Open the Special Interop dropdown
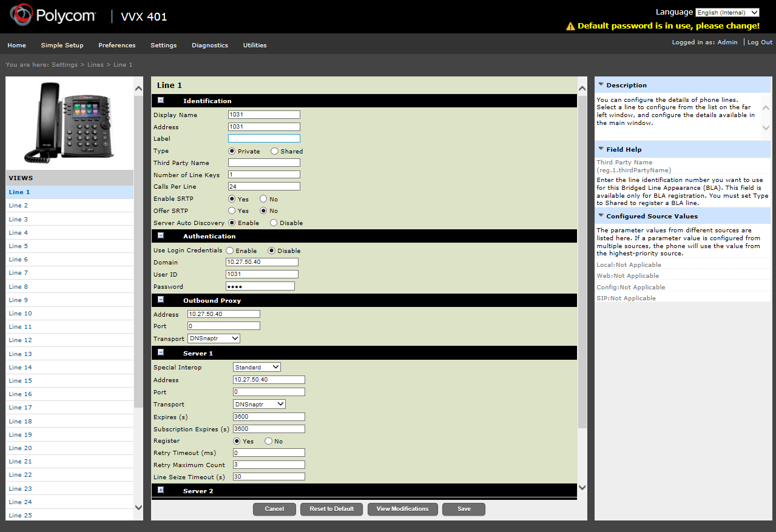Screen dimensions: 776x532 coord(257,367)
